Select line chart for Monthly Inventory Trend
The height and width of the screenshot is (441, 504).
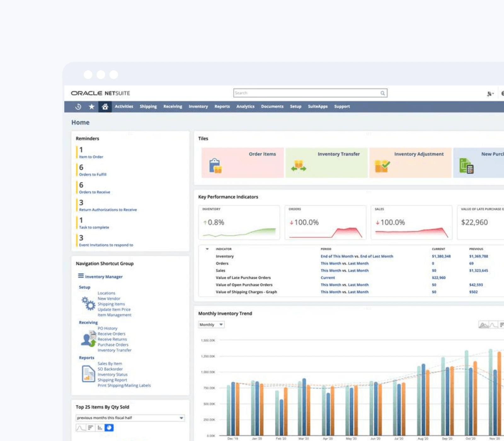[x=494, y=325]
